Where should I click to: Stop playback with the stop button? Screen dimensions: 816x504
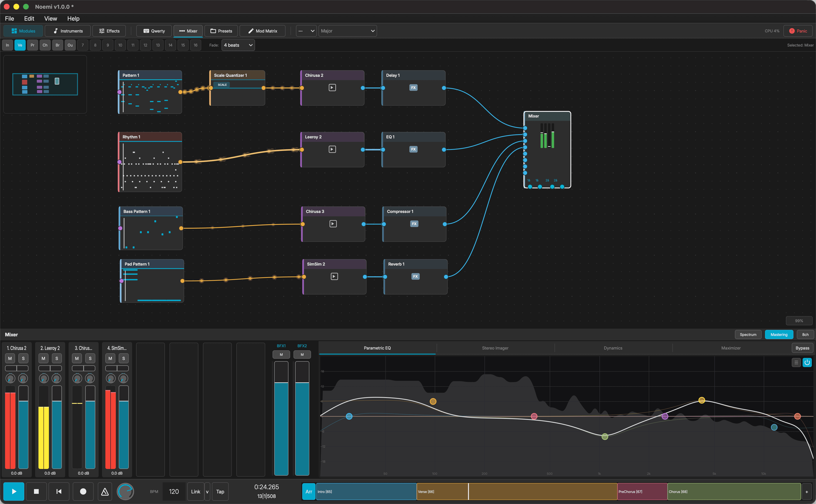tap(36, 491)
